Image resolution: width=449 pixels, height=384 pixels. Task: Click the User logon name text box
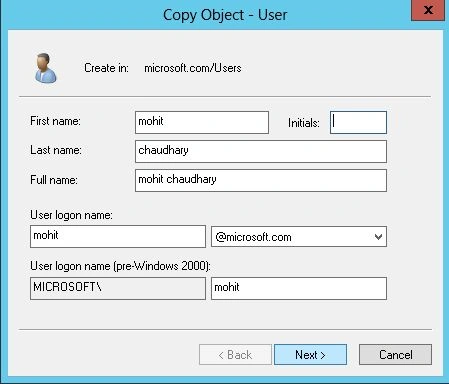[118, 236]
